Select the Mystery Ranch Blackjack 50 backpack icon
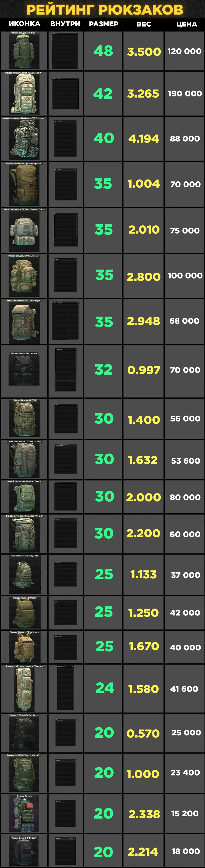The height and width of the screenshot is (868, 205). pyautogui.click(x=24, y=94)
